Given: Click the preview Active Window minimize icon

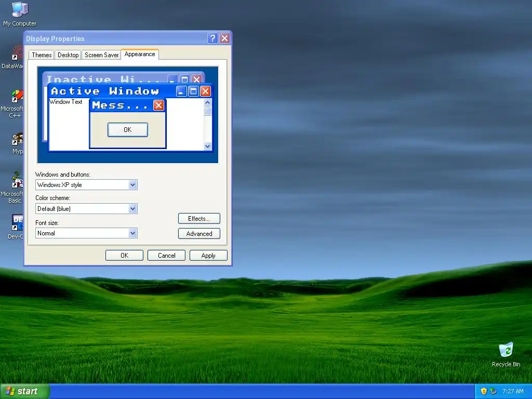Looking at the screenshot, I should click(x=181, y=91).
